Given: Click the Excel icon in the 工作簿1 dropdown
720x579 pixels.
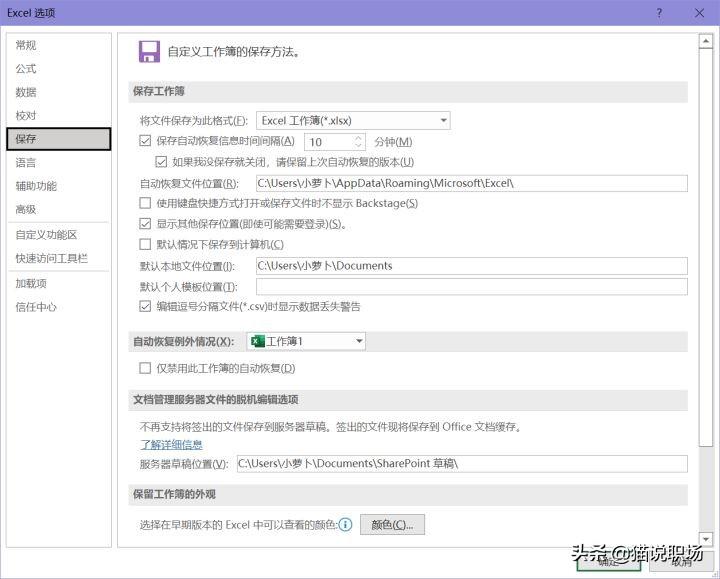Looking at the screenshot, I should point(258,341).
